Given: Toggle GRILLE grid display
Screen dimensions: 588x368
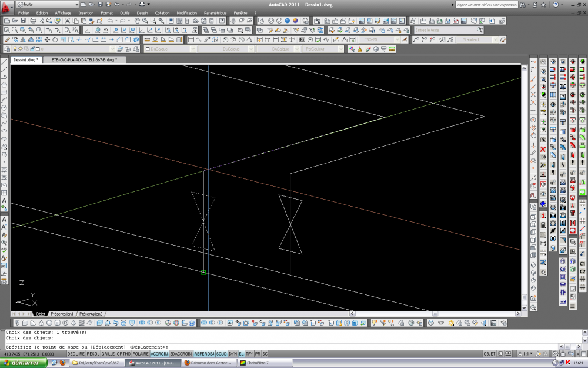Looking at the screenshot, I should [108, 354].
